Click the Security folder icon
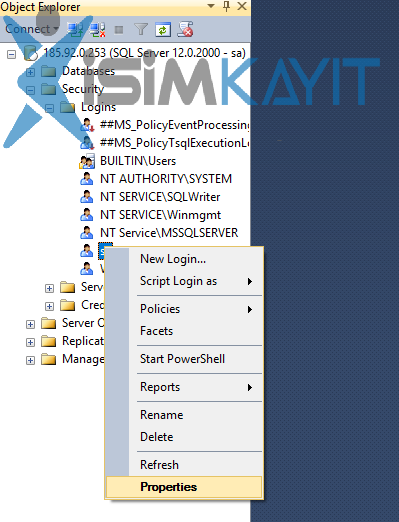The image size is (399, 522). [x=49, y=89]
